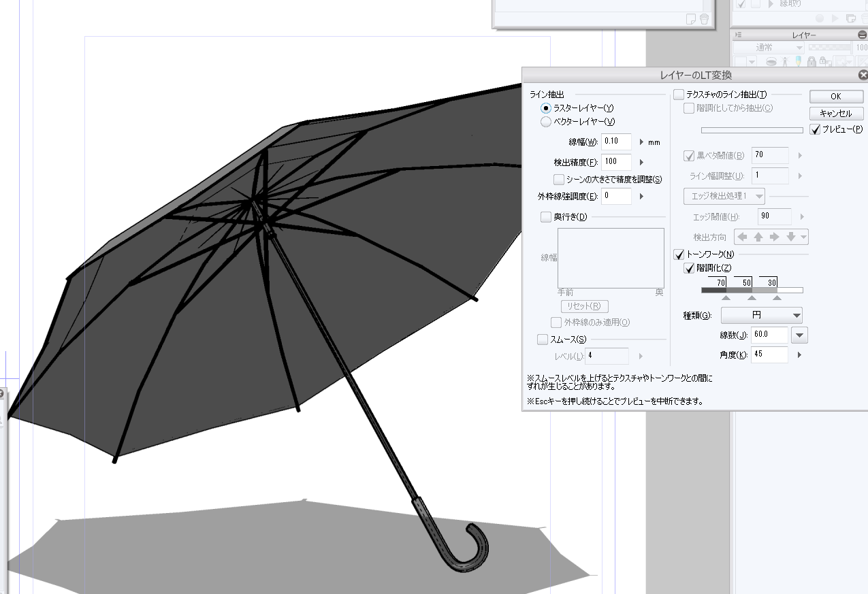The width and height of the screenshot is (868, 594).
Task: Click the gradation handle under 50
Action: click(752, 298)
